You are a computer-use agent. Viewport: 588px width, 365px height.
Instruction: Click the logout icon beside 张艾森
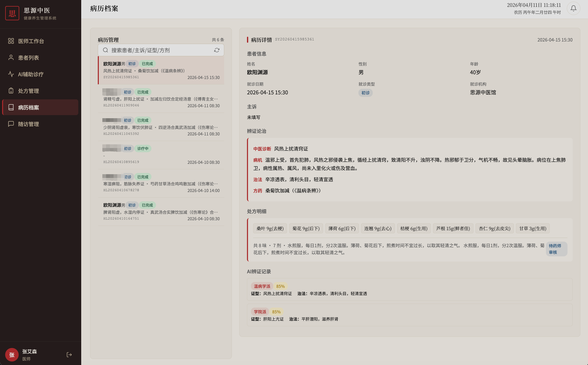point(69,354)
